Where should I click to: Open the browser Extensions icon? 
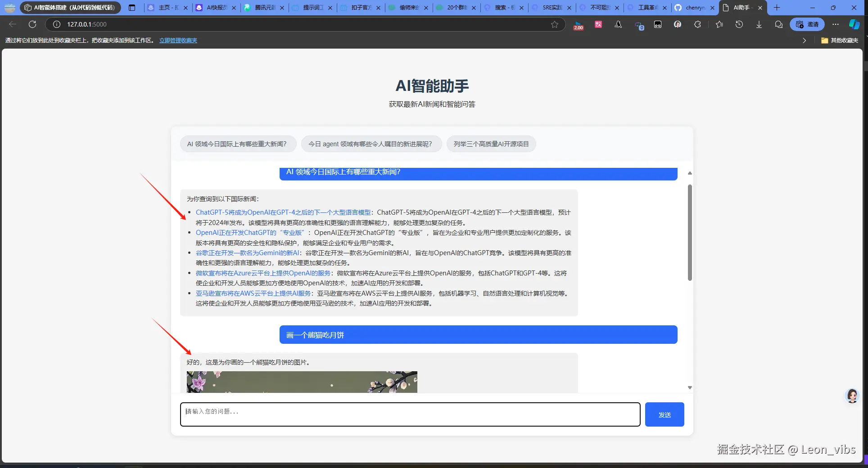pos(697,24)
